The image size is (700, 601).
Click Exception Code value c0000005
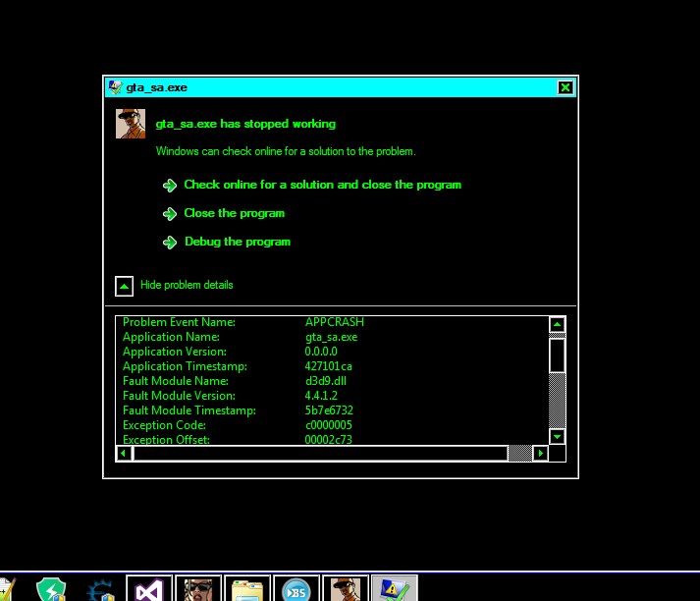329,425
